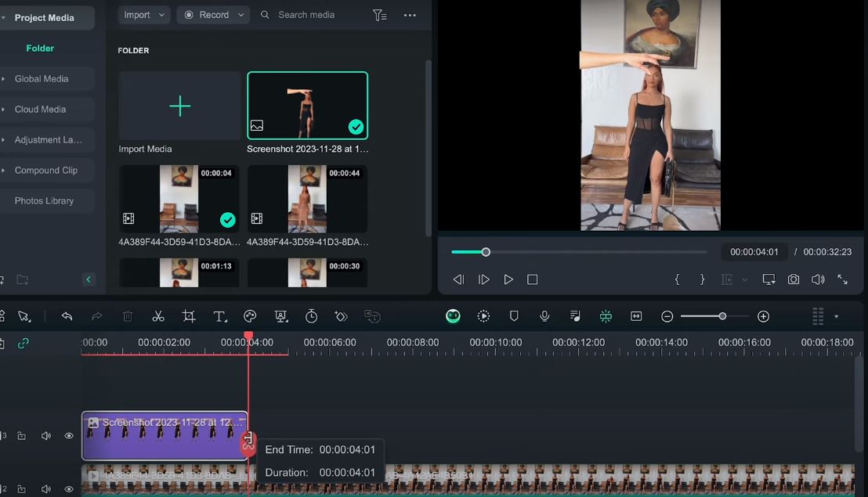Play the preview video
This screenshot has height=497, width=868.
click(508, 279)
